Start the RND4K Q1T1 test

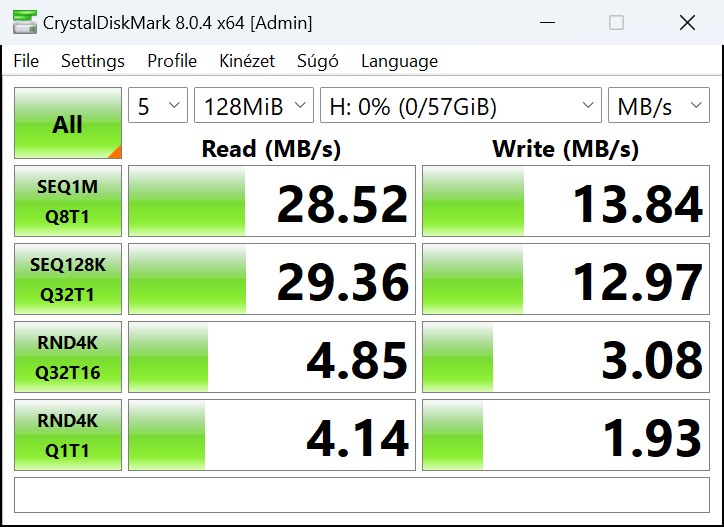point(68,435)
